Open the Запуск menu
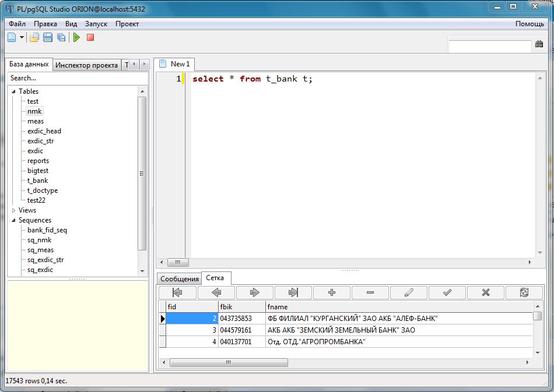This screenshot has width=554, height=392. 96,24
